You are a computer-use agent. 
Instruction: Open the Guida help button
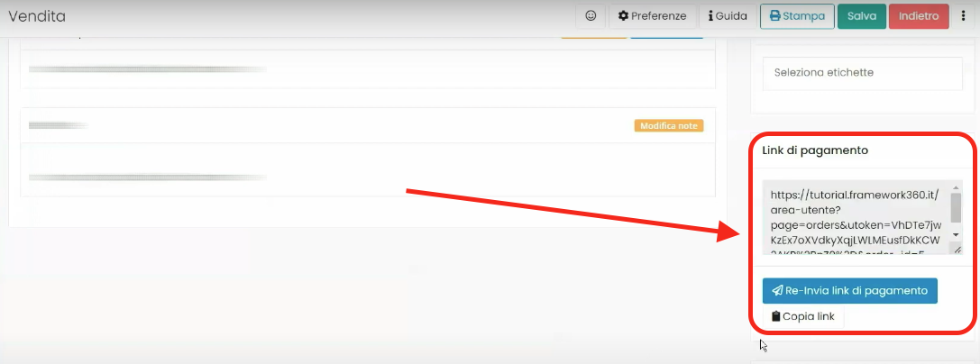pos(728,16)
